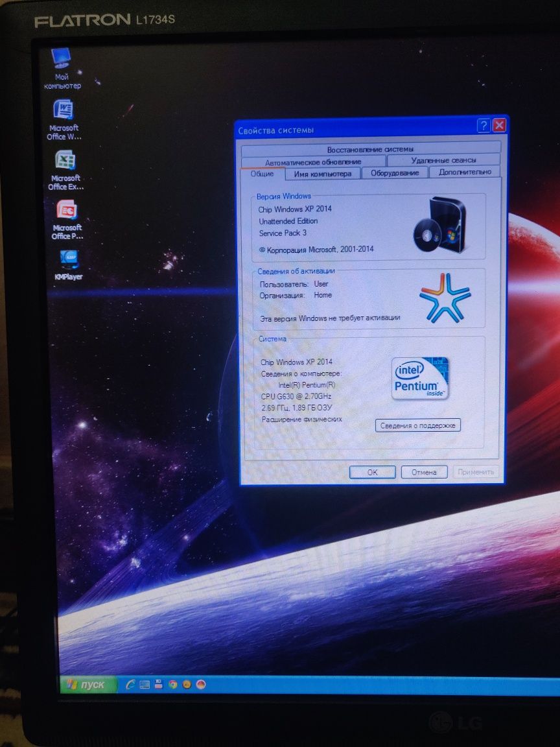Click the Windows software box image

441,224
